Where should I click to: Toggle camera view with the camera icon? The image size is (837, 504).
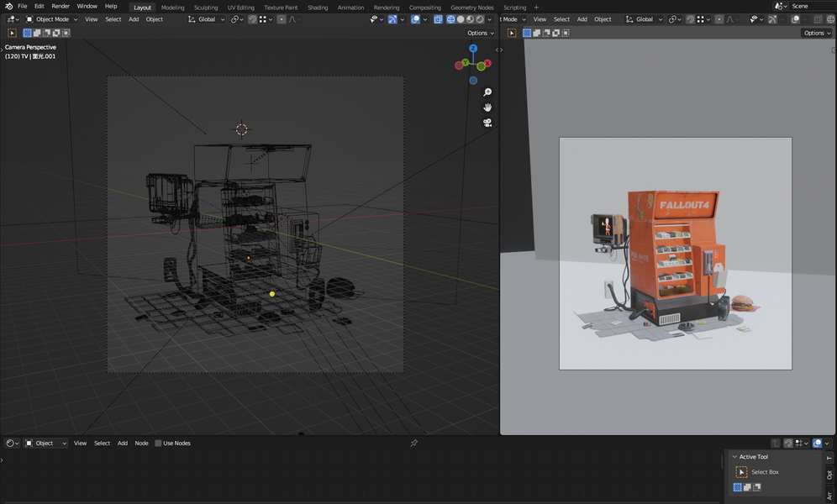[487, 123]
